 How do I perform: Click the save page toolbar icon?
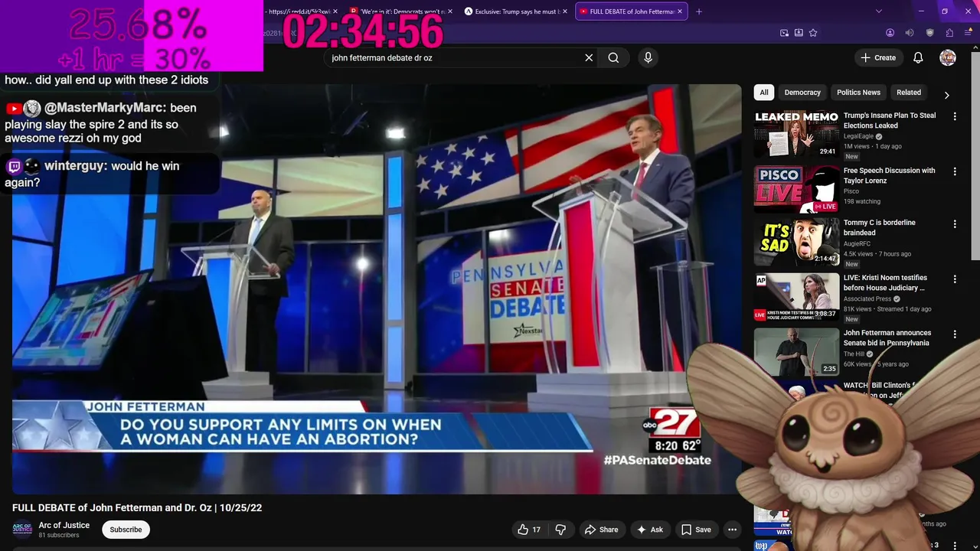[x=799, y=33]
